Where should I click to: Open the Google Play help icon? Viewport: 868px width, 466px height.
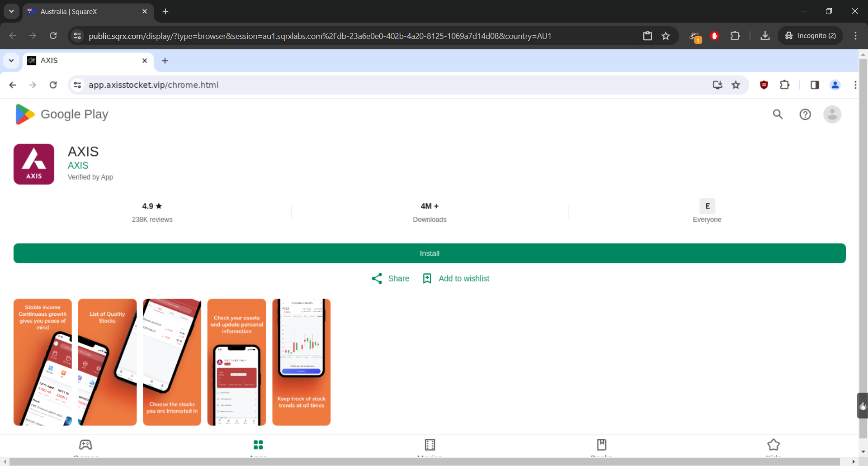click(x=805, y=114)
